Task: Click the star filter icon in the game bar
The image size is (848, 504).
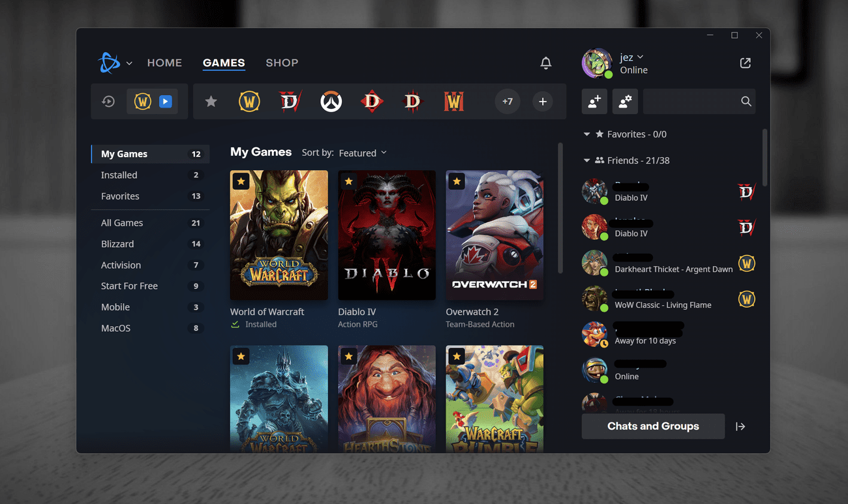Action: point(209,101)
